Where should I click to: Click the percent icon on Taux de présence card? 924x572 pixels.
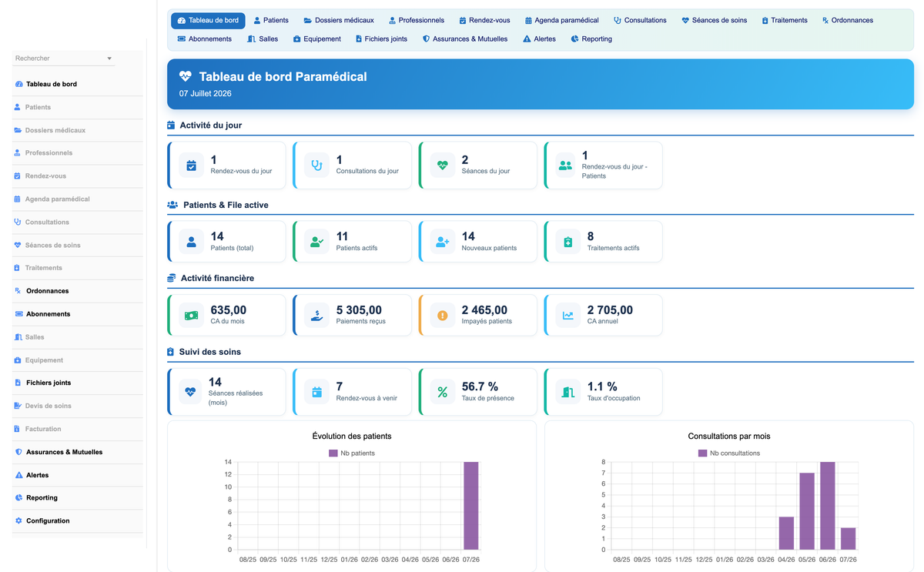tap(442, 392)
